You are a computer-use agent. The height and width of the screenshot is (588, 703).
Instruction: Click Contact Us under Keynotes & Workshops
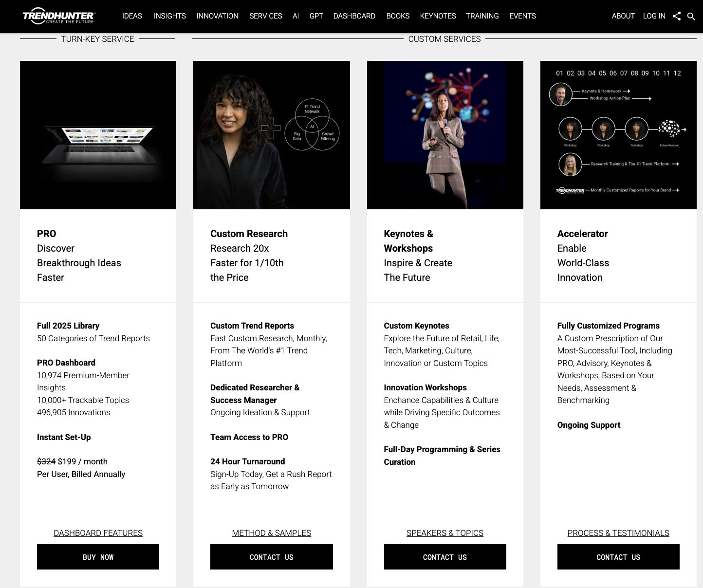tap(444, 557)
